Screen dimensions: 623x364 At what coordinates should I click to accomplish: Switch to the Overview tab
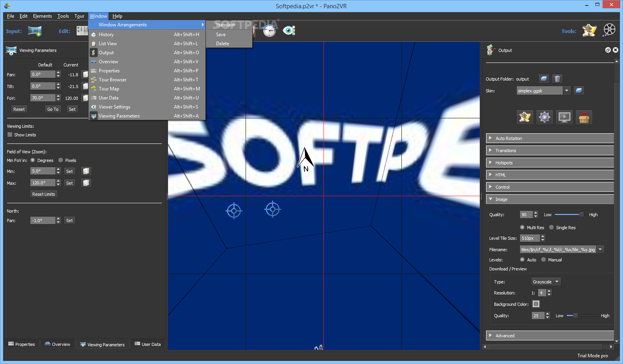[x=57, y=344]
